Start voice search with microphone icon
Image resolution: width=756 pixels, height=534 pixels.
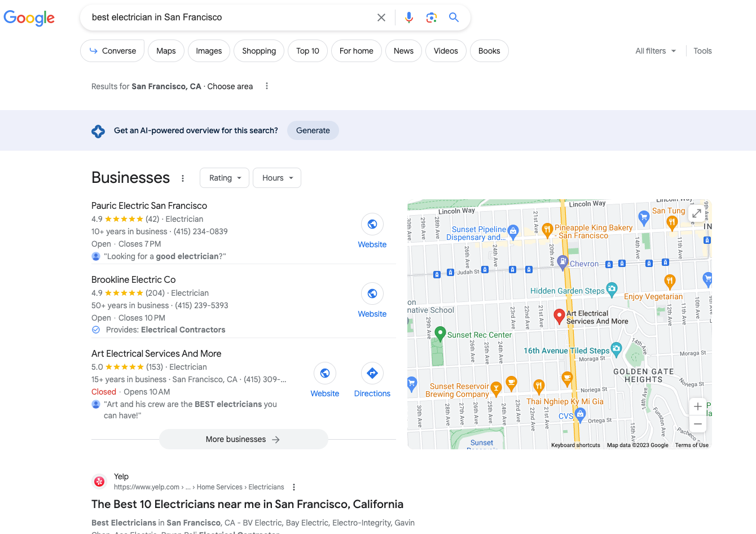tap(409, 17)
